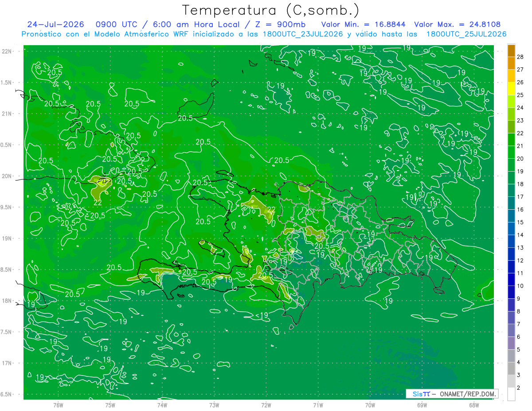This screenshot has width=532, height=411.
Task: Click latitude axis label "19N"
Action: point(7,239)
